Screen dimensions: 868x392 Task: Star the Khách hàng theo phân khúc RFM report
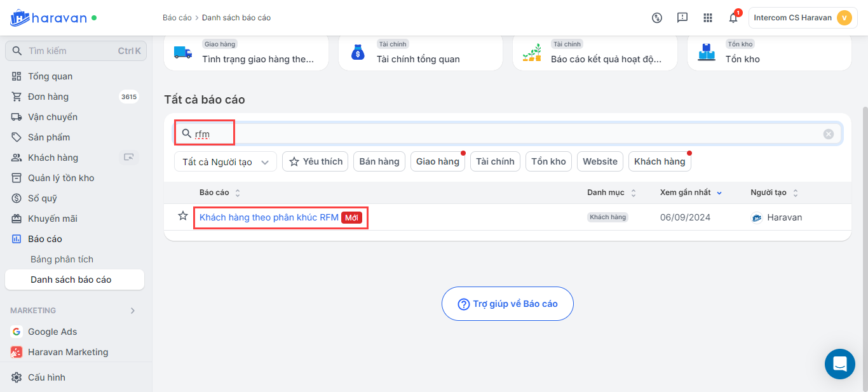point(183,217)
